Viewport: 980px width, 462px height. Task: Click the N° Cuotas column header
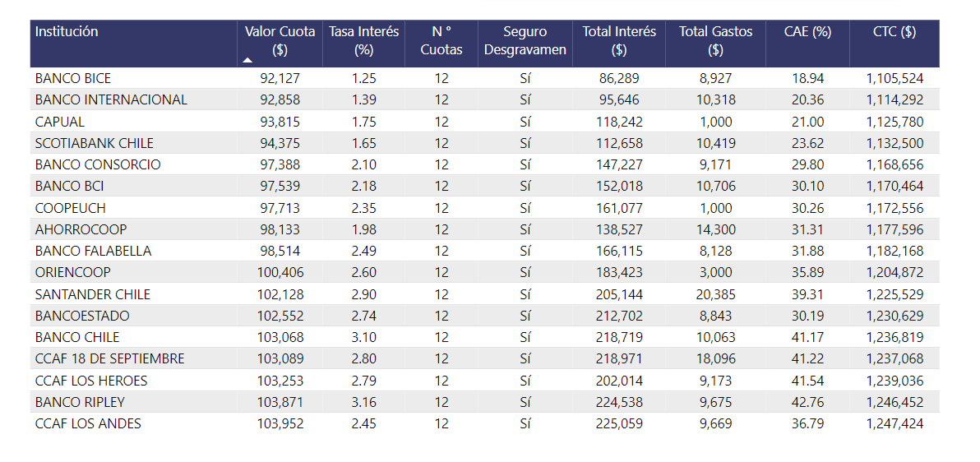[x=441, y=41]
